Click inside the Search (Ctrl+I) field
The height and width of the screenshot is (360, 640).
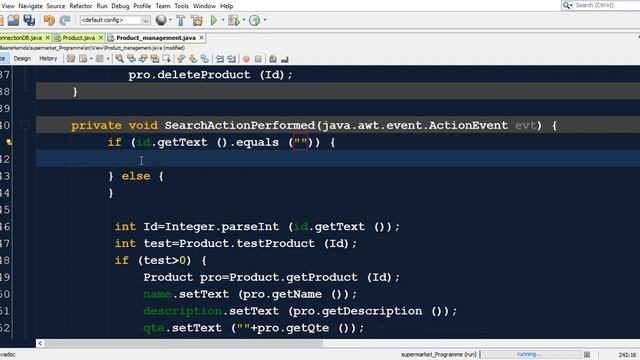(x=607, y=5)
